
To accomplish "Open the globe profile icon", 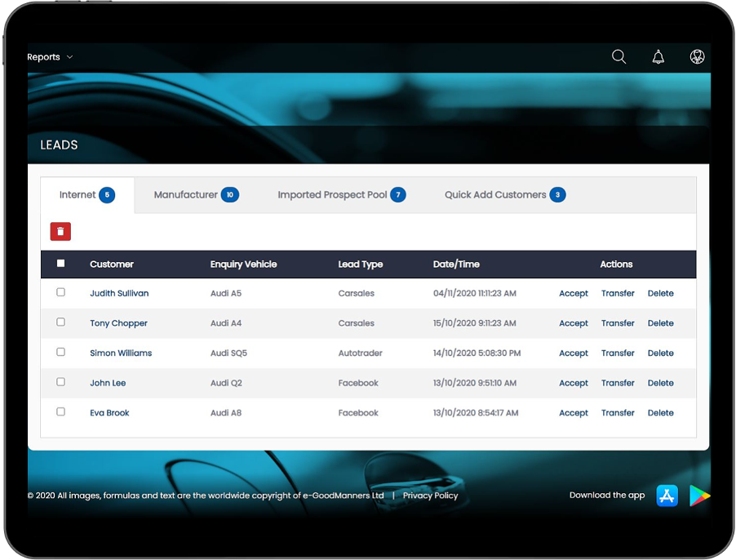I will [697, 56].
